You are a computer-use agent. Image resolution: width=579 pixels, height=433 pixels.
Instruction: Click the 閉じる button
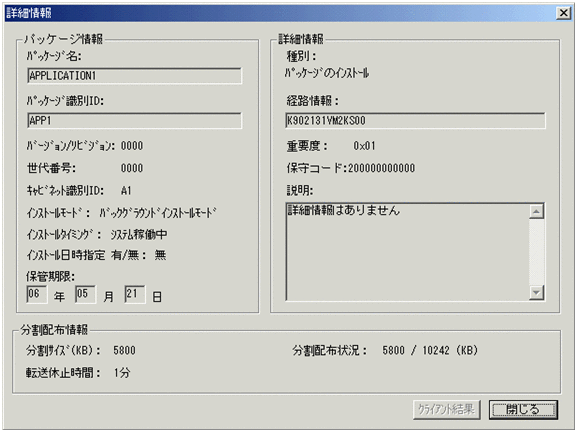tap(523, 409)
